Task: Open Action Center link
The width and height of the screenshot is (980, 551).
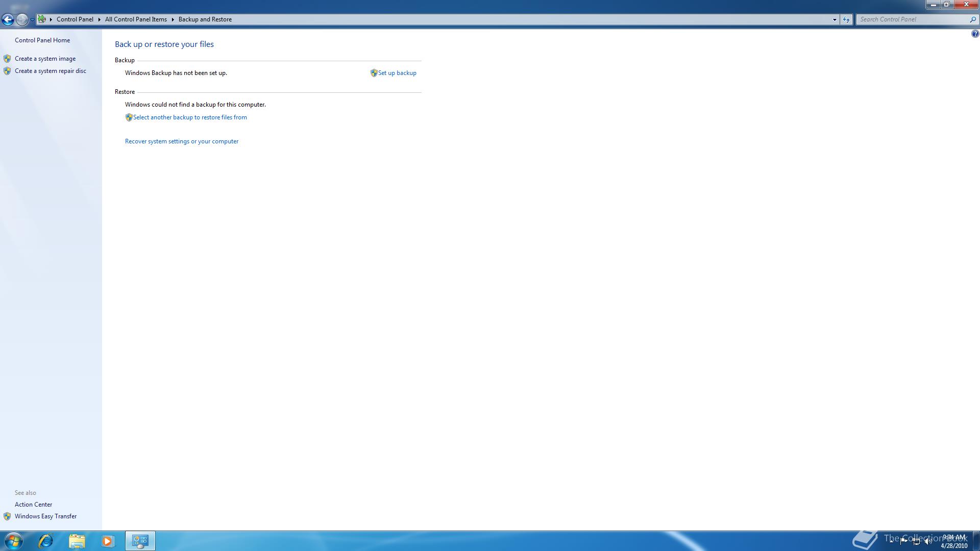Action: pos(33,505)
